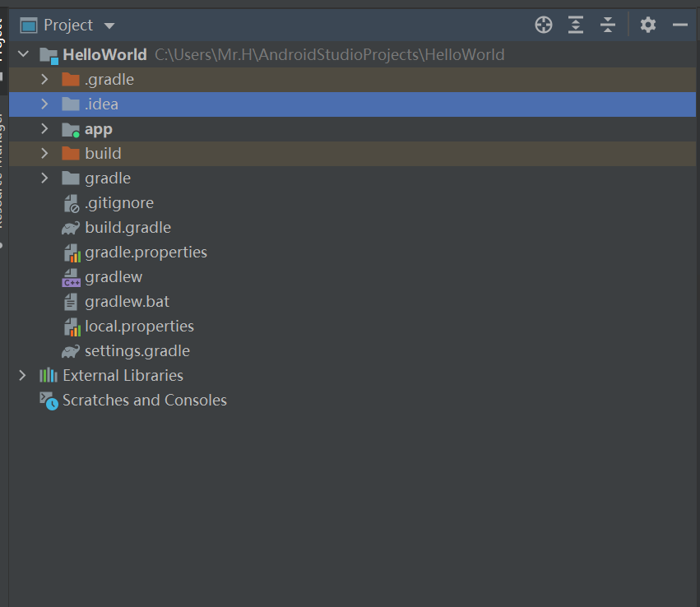Click the settings.gradle elephant icon
700x607 pixels.
tap(71, 352)
